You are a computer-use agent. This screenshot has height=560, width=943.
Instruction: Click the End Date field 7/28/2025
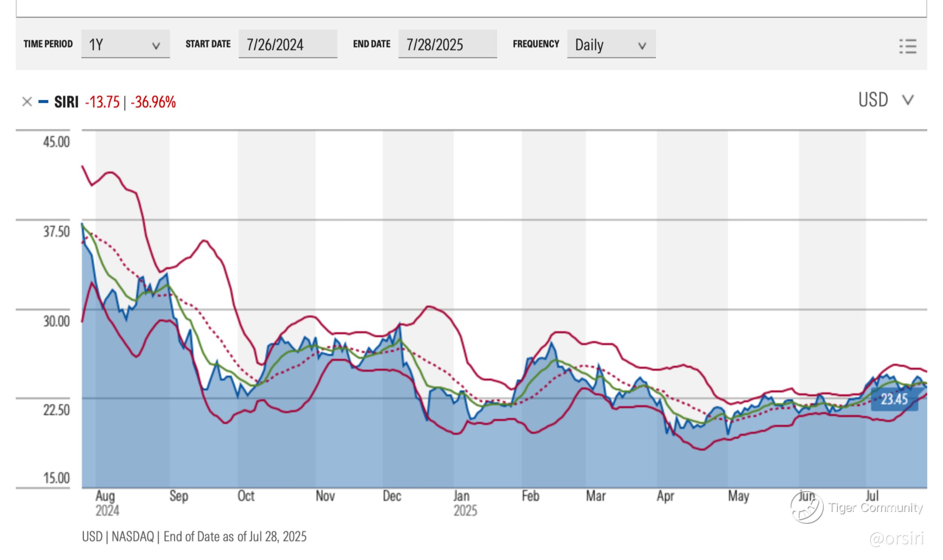447,44
